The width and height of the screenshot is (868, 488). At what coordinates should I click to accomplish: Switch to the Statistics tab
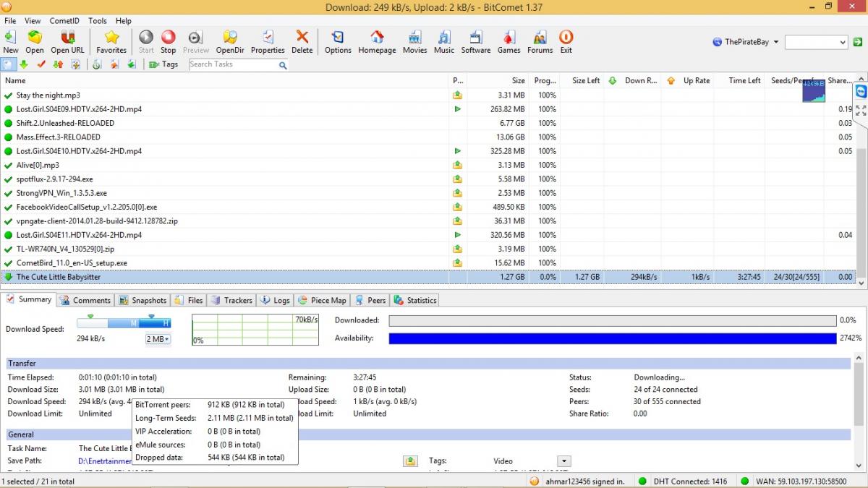coord(415,300)
